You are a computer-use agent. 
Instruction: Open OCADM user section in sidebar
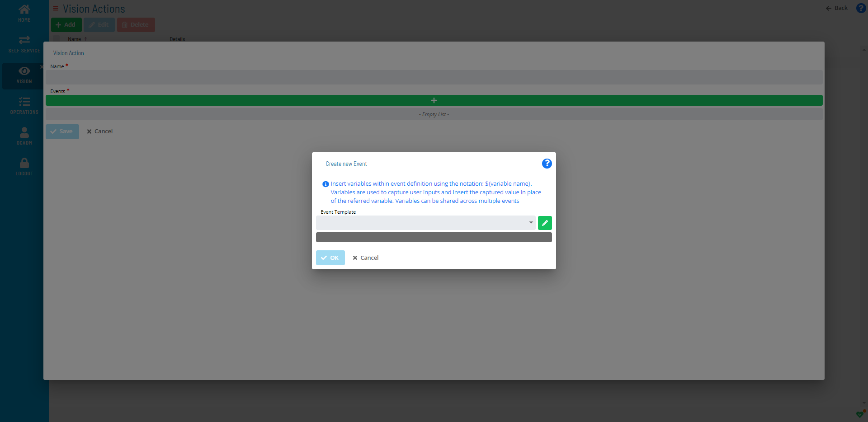[x=24, y=136]
